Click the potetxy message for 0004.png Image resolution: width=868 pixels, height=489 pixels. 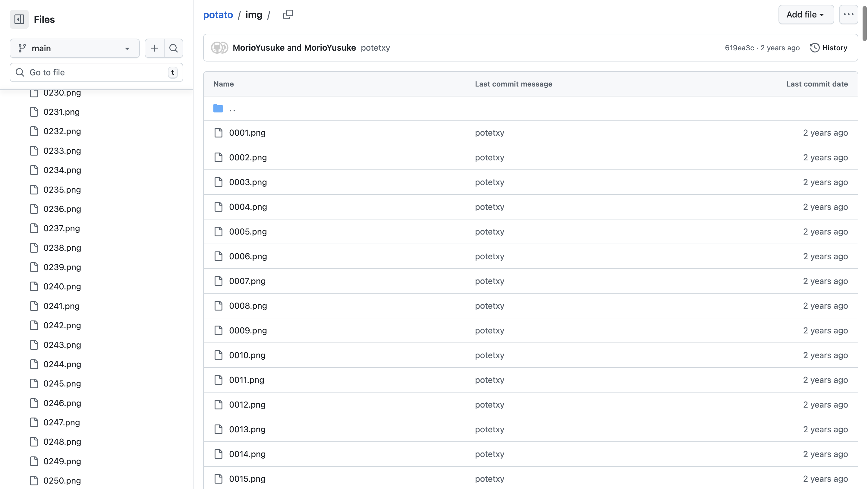click(489, 207)
